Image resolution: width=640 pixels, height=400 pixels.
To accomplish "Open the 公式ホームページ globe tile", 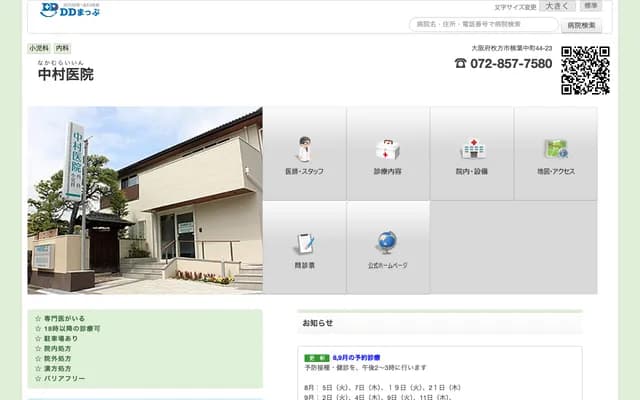I will tap(388, 247).
